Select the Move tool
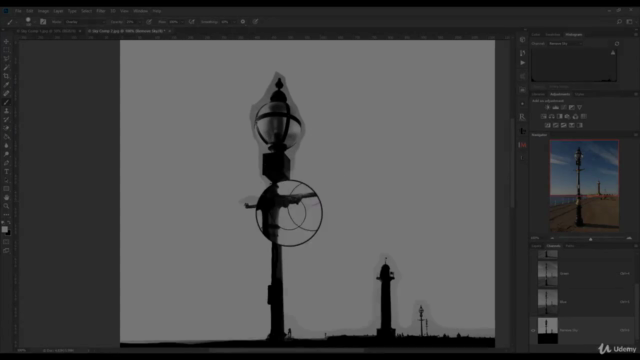 pyautogui.click(x=6, y=41)
